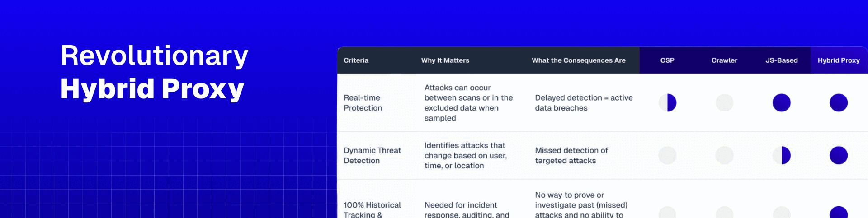Click the Revolutionary Hybrid Proxy headline
Image resolution: width=868 pixels, height=218 pixels.
[x=154, y=72]
